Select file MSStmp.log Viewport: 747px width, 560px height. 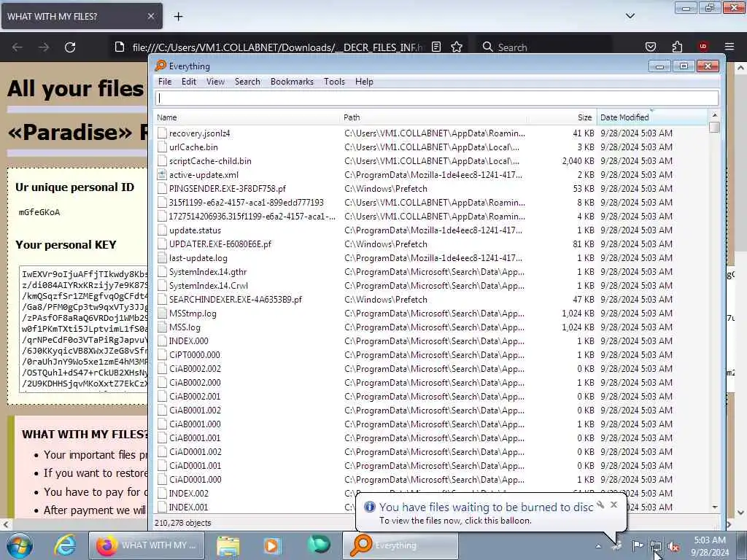[x=193, y=314]
